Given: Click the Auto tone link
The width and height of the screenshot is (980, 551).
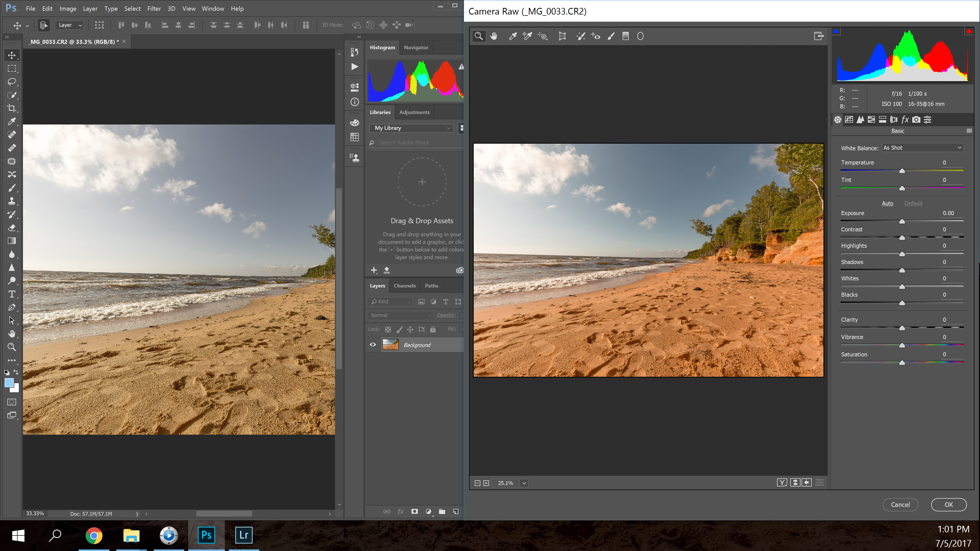Looking at the screenshot, I should coord(887,203).
